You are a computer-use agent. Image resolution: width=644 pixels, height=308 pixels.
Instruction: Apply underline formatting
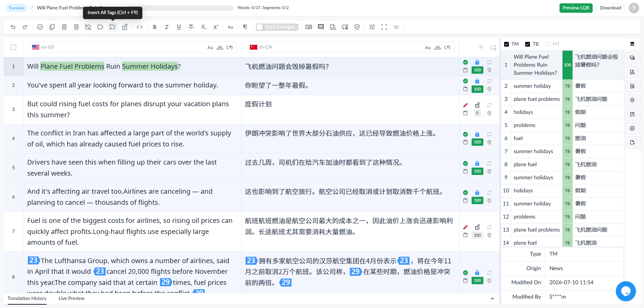point(179,27)
